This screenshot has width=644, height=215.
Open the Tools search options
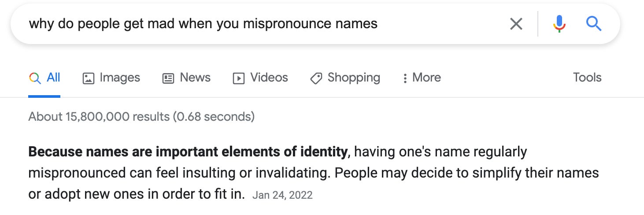point(587,78)
